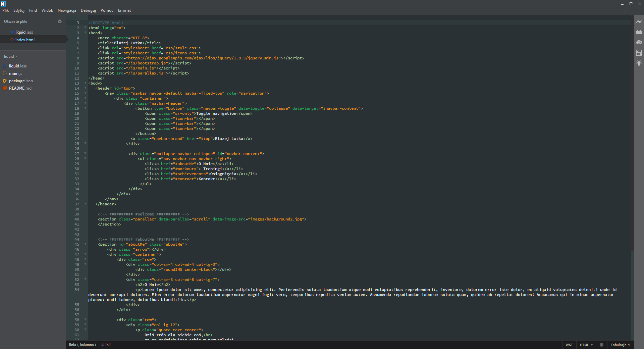
Task: Open the gear settings beside Otwarte pliki
Action: (x=60, y=21)
